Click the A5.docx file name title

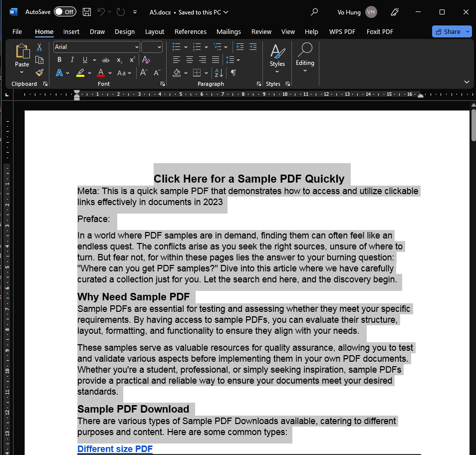160,12
